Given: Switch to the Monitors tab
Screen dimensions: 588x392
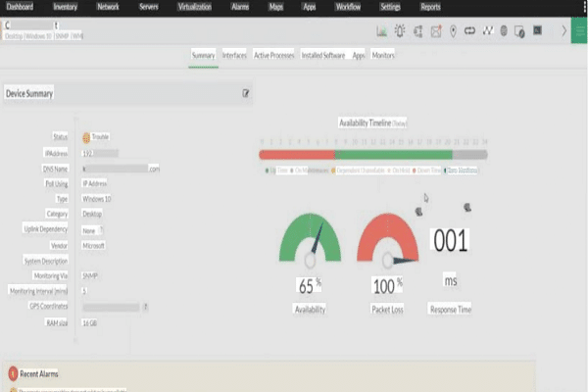Looking at the screenshot, I should point(383,56).
